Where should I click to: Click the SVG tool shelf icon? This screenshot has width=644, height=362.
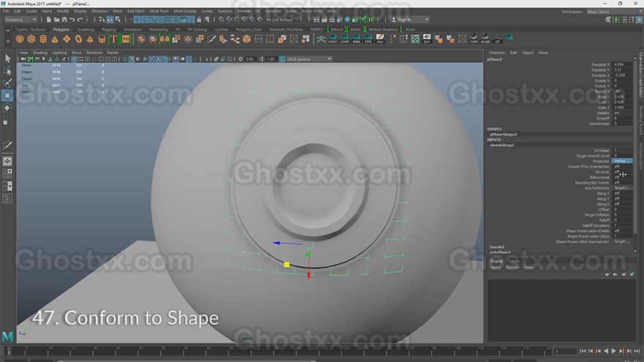tap(125, 39)
